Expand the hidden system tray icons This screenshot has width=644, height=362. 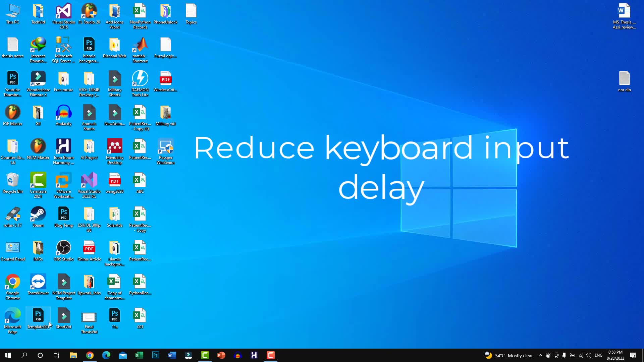540,355
